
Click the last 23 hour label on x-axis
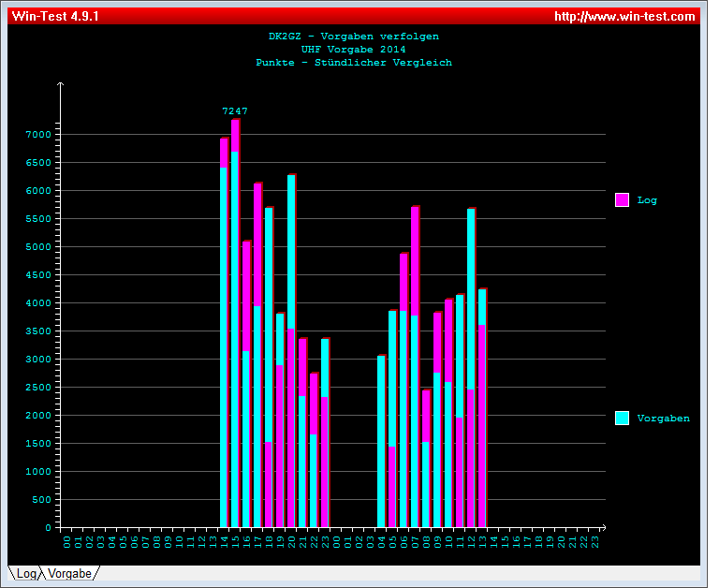click(594, 540)
